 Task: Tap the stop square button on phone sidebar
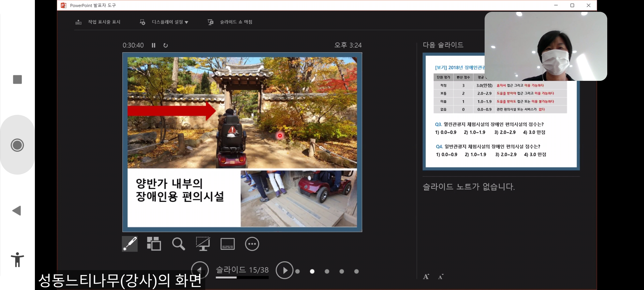tap(17, 79)
